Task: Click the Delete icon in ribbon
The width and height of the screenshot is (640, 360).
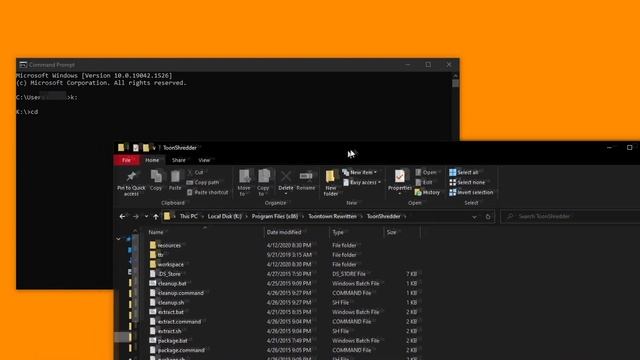Action: (286, 176)
